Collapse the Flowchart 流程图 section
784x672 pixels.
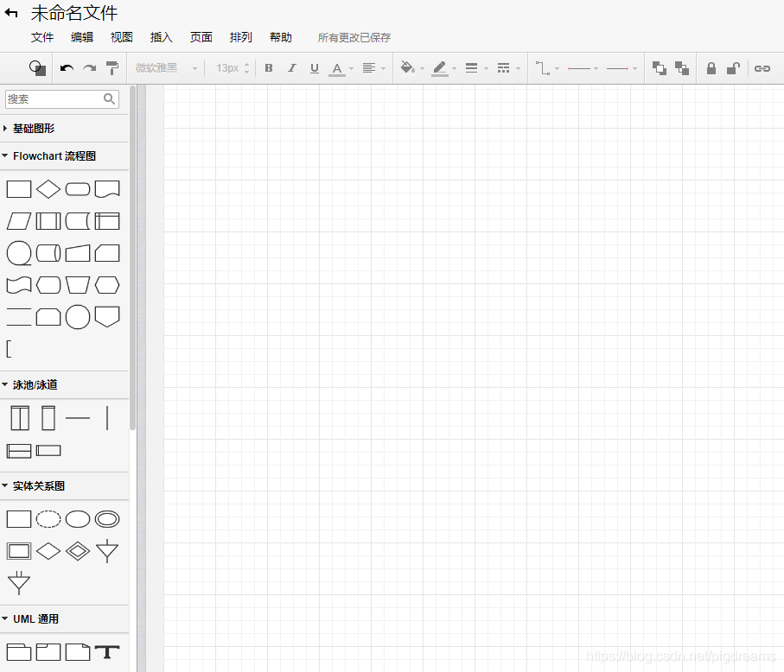click(x=54, y=156)
